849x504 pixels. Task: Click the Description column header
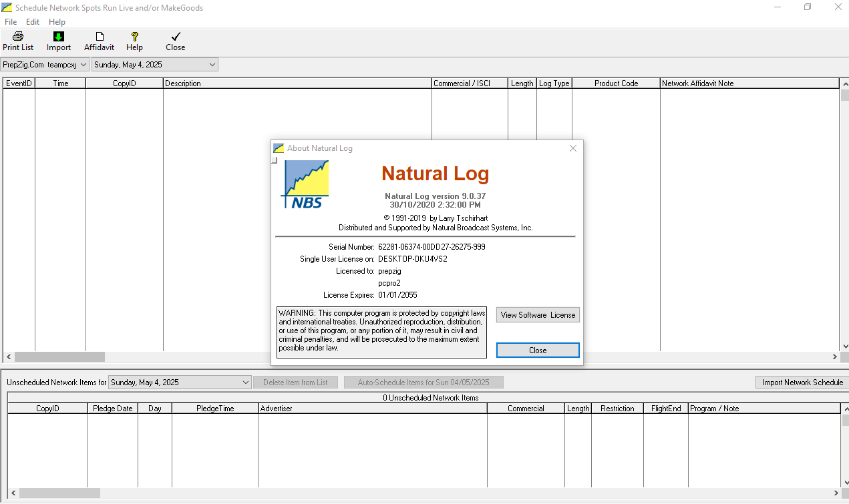[297, 83]
